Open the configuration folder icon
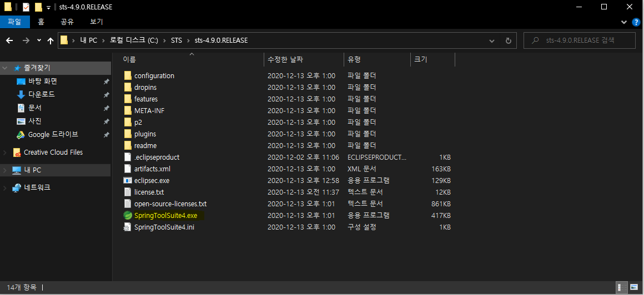644x295 pixels. (127, 75)
